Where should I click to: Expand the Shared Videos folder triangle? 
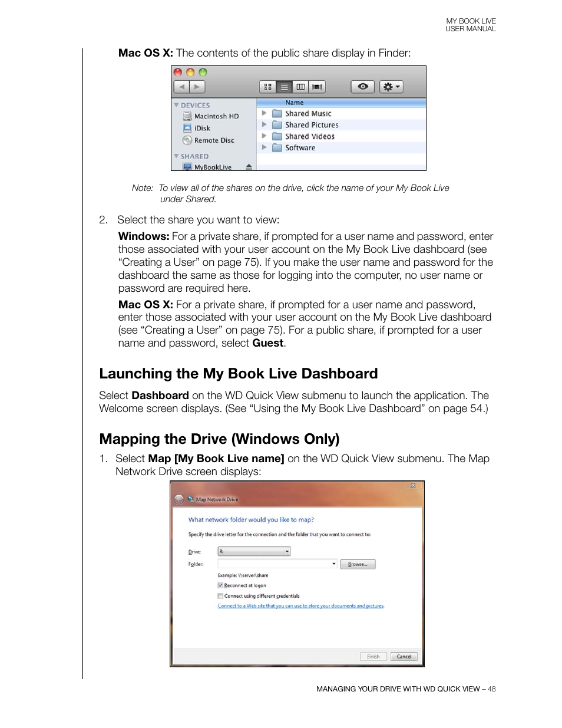[x=265, y=136]
